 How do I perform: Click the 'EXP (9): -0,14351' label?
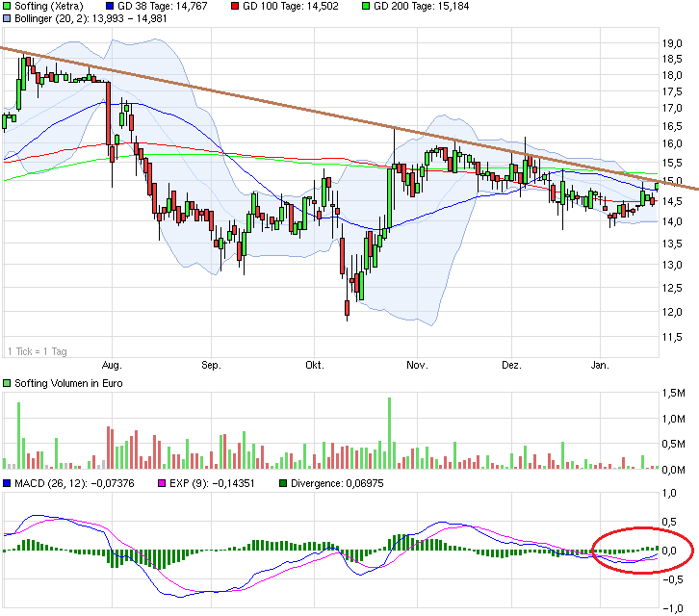pyautogui.click(x=212, y=483)
